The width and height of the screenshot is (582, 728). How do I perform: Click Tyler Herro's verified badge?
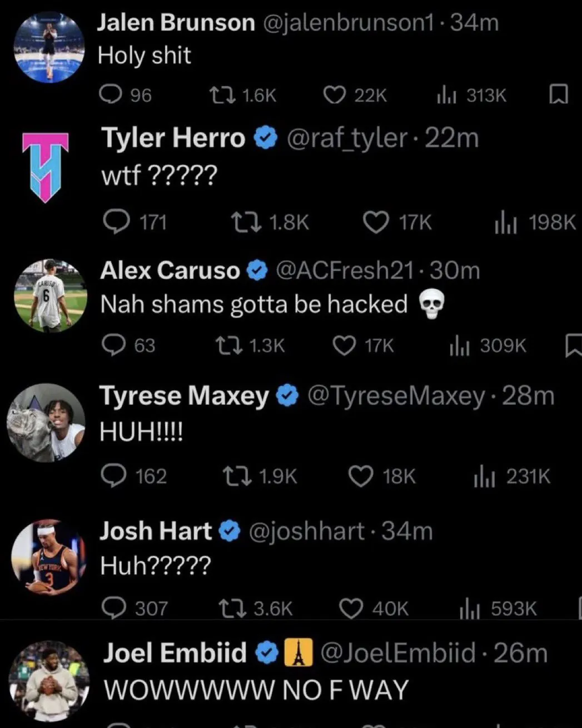click(266, 138)
